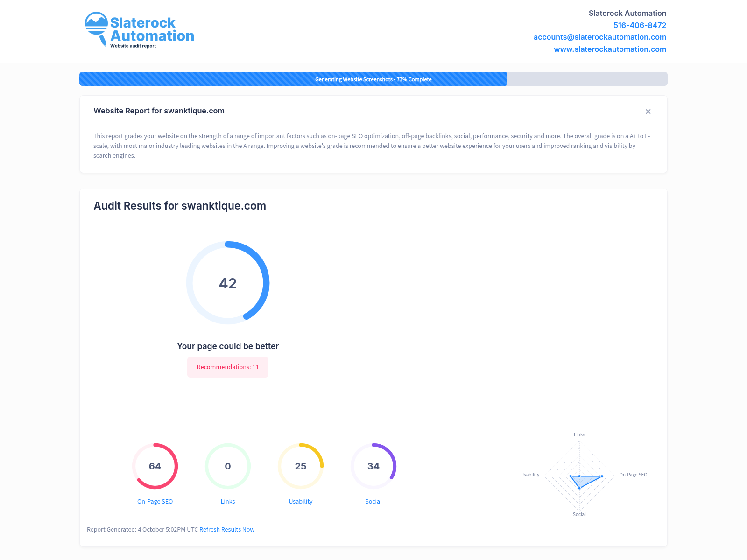747x560 pixels.
Task: Dismiss the Website Report card with X
Action: point(648,112)
